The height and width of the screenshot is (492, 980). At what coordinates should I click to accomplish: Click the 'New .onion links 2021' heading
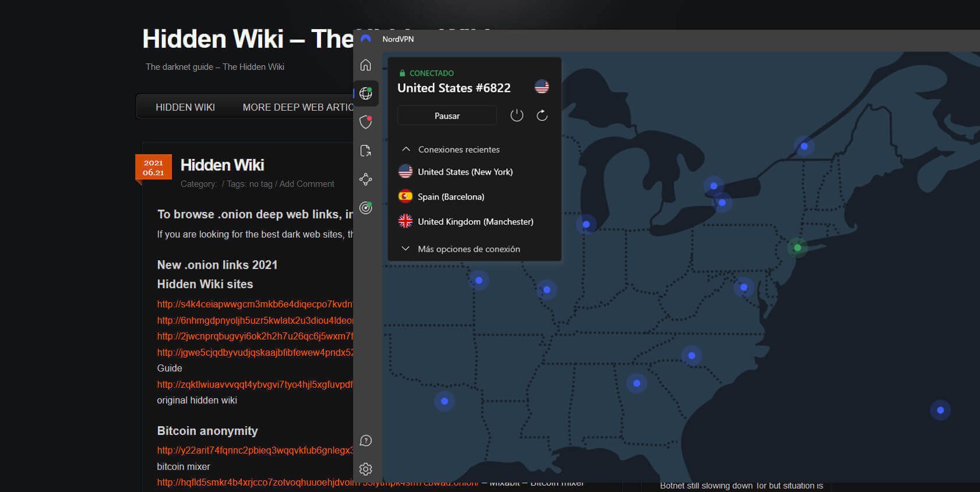point(217,265)
